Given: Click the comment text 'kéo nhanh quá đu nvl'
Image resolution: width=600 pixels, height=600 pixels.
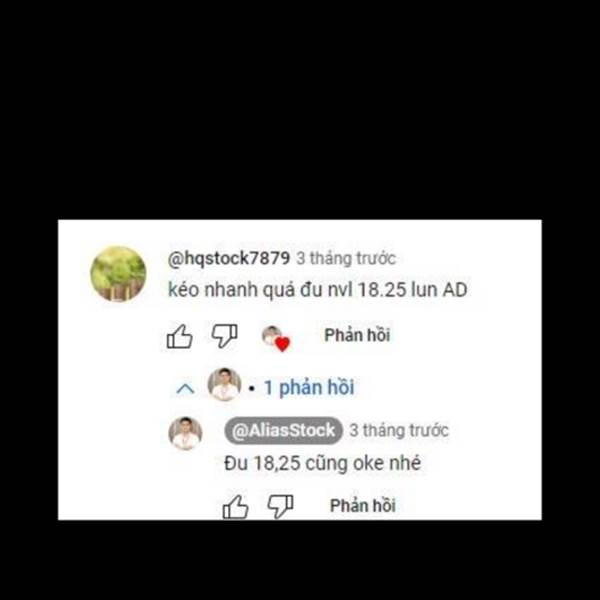Looking at the screenshot, I should click(260, 290).
